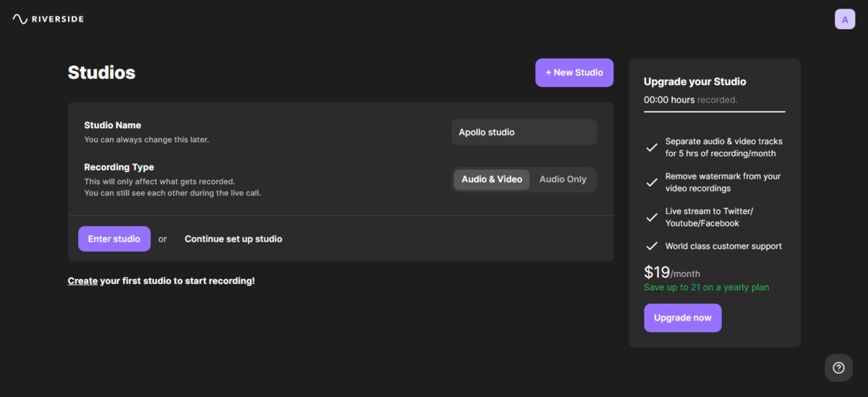Click the Riverside logo
Screen dimensions: 868x397
click(48, 19)
